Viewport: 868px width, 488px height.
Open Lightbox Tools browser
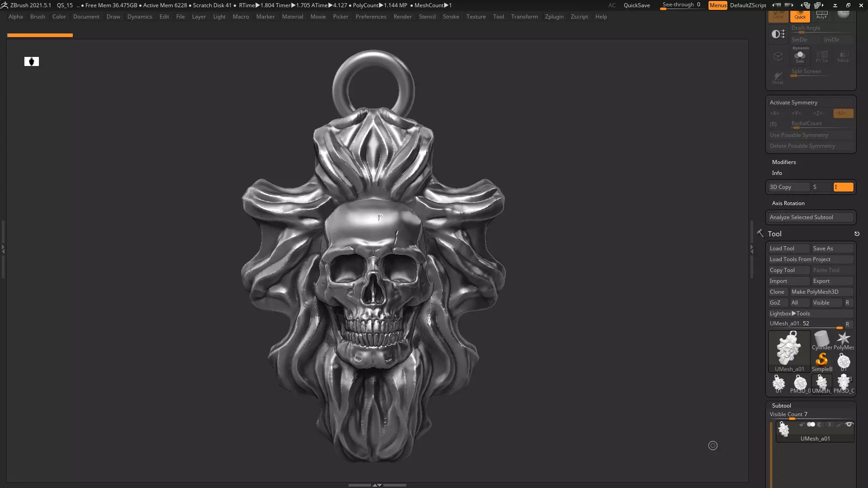pyautogui.click(x=811, y=314)
